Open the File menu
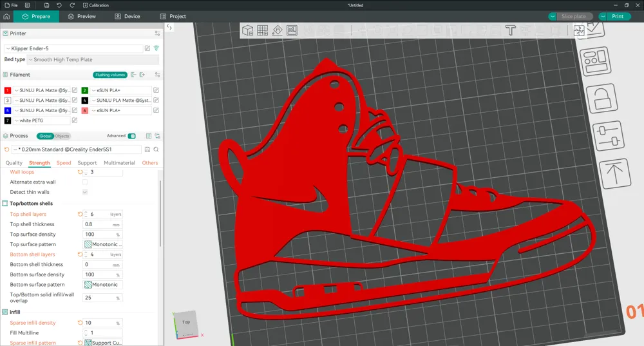This screenshot has width=644, height=346. tap(11, 5)
